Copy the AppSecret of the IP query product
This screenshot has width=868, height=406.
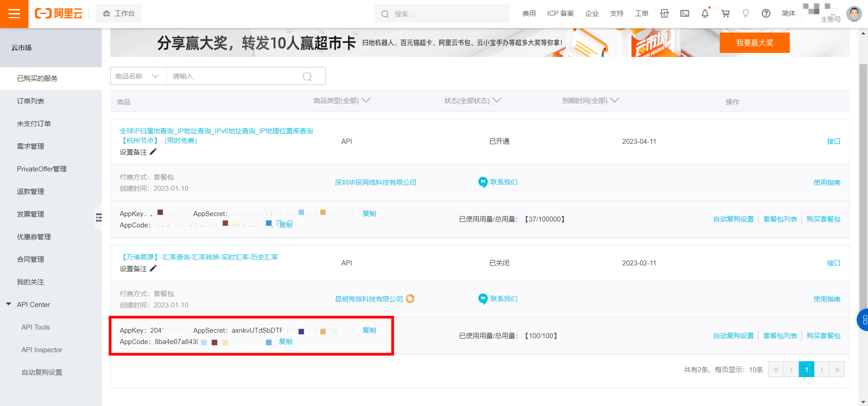coord(369,213)
